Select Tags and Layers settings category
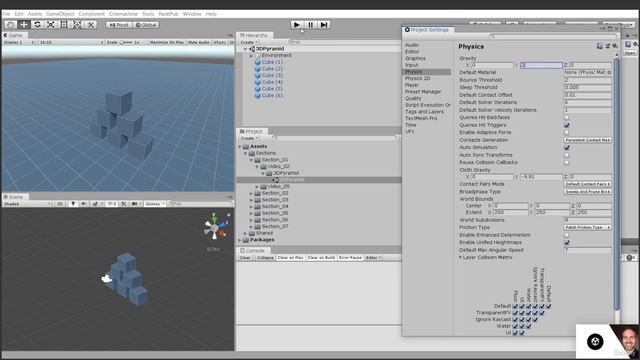This screenshot has height=360, width=640. 424,111
